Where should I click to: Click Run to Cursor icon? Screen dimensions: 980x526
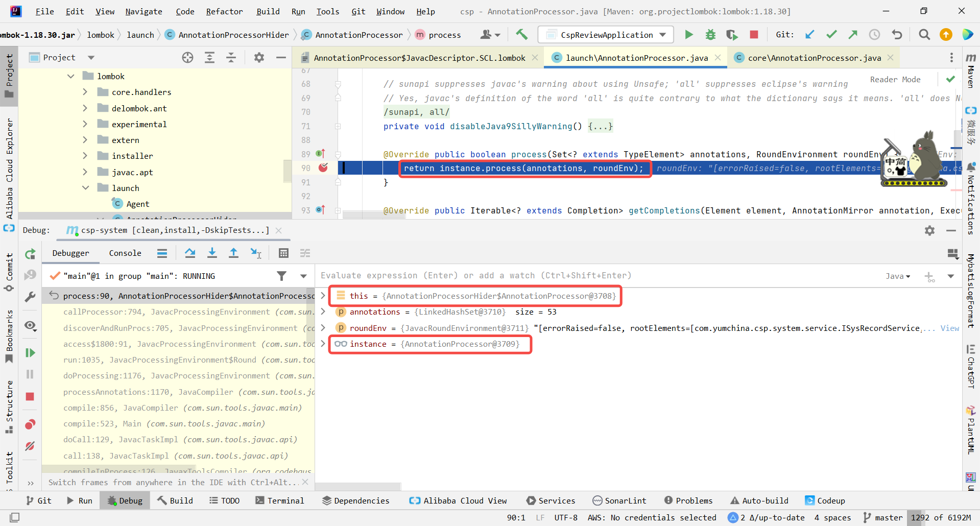point(256,253)
